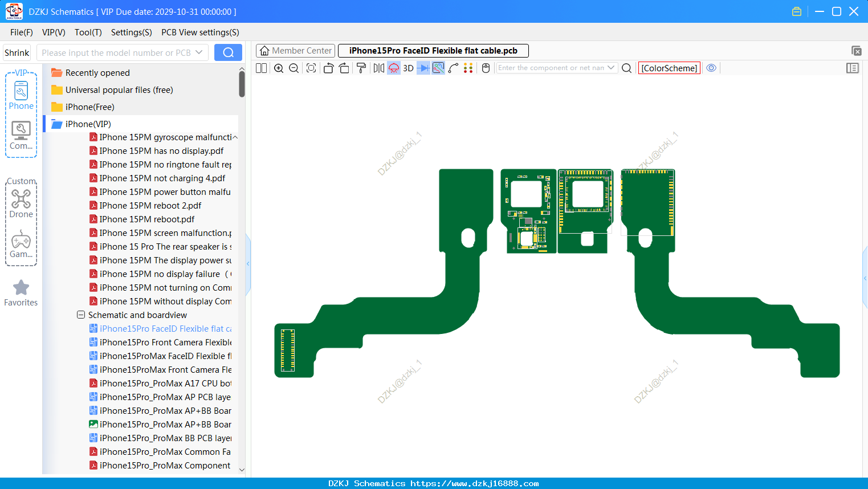Select the Drone category icon
This screenshot has height=489, width=868.
pyautogui.click(x=21, y=203)
